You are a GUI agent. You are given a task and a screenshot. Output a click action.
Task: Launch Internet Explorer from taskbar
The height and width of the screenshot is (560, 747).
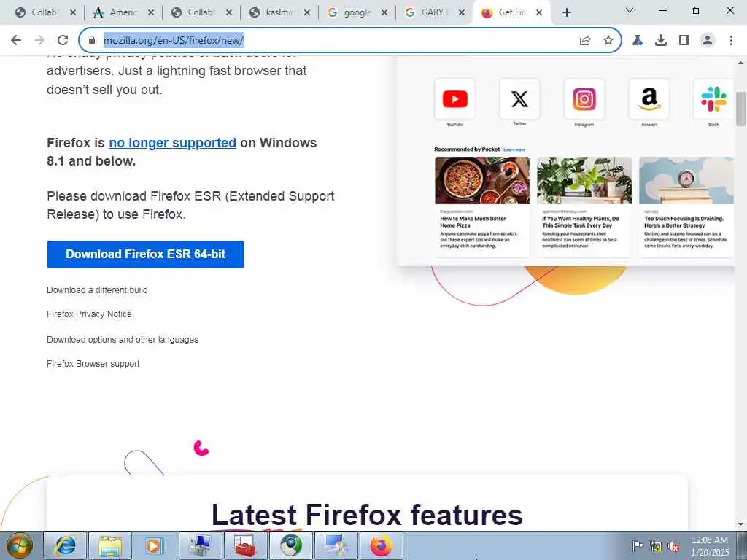pos(65,545)
